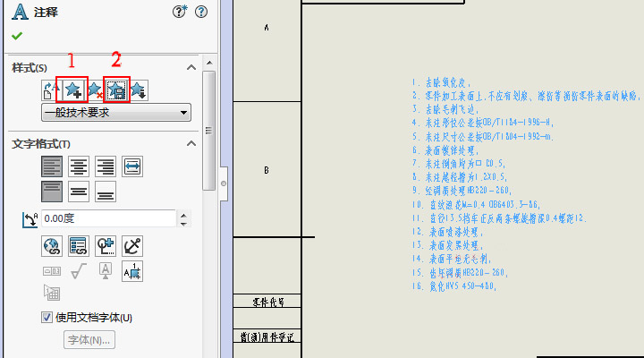Lock or unlock note icon
The image size is (644, 358).
[132, 246]
